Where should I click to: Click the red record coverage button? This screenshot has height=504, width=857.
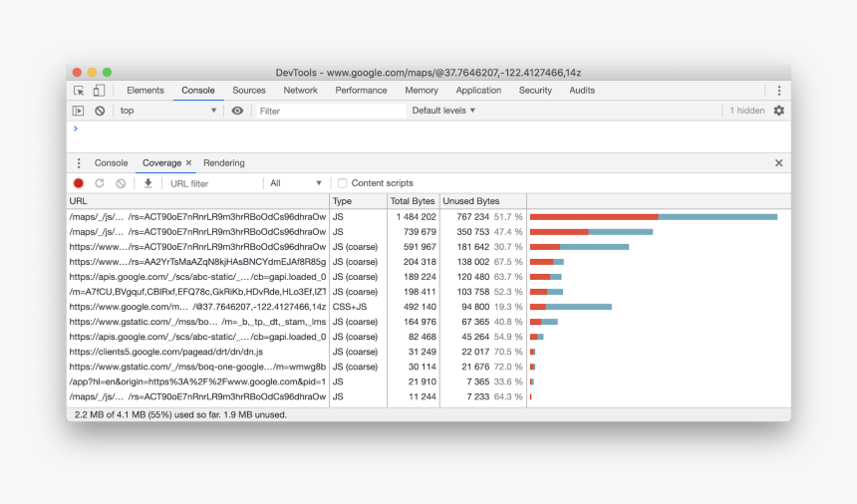point(79,183)
